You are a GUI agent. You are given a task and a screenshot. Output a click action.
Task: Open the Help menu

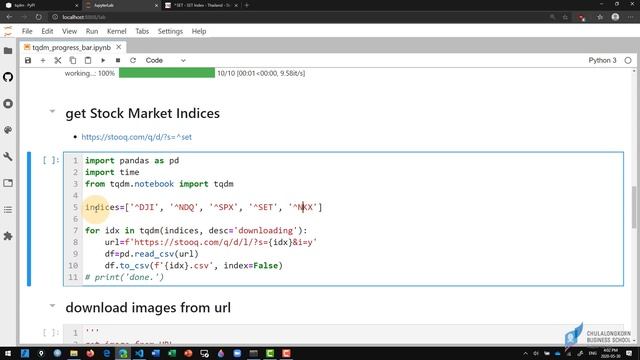(x=199, y=31)
